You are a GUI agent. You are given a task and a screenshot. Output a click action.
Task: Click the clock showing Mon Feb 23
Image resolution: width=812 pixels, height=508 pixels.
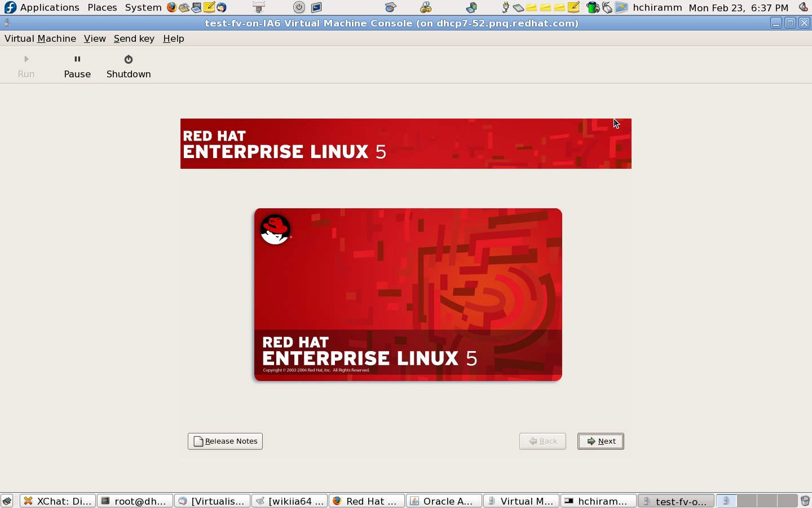click(739, 7)
